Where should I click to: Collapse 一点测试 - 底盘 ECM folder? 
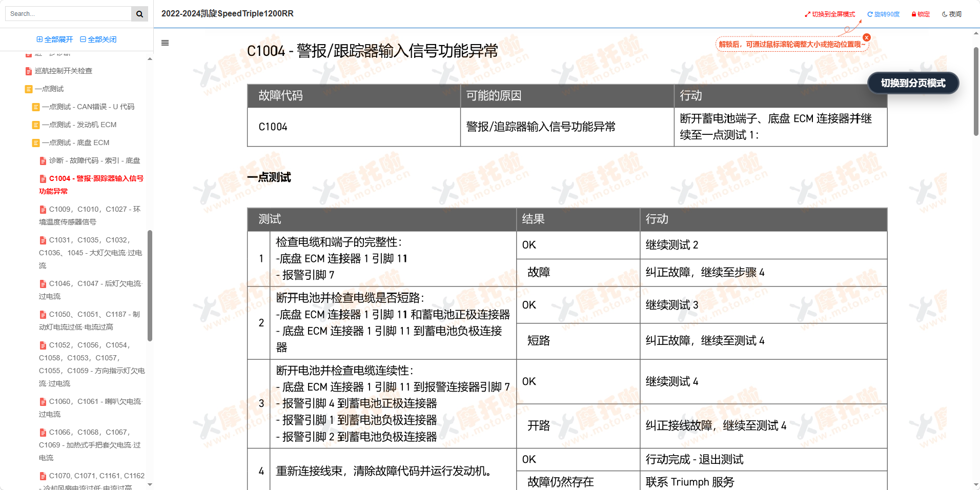[x=75, y=142]
